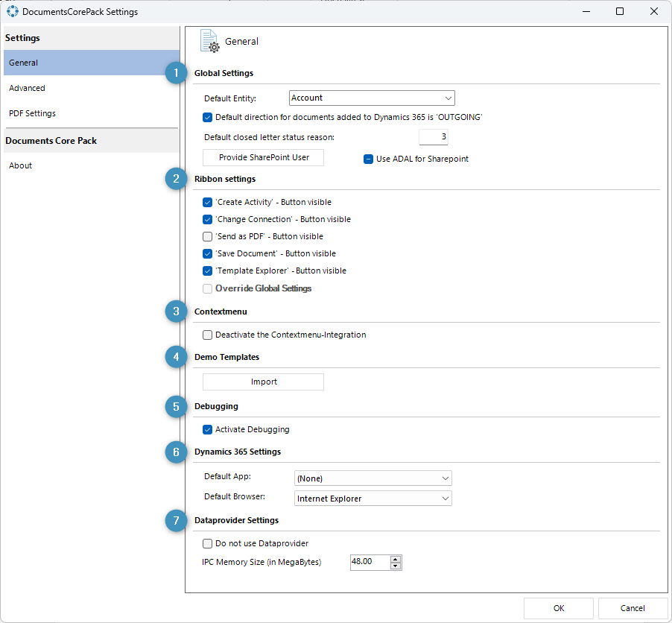The image size is (672, 623).
Task: Click the IPC Memory Size value field
Action: point(370,562)
